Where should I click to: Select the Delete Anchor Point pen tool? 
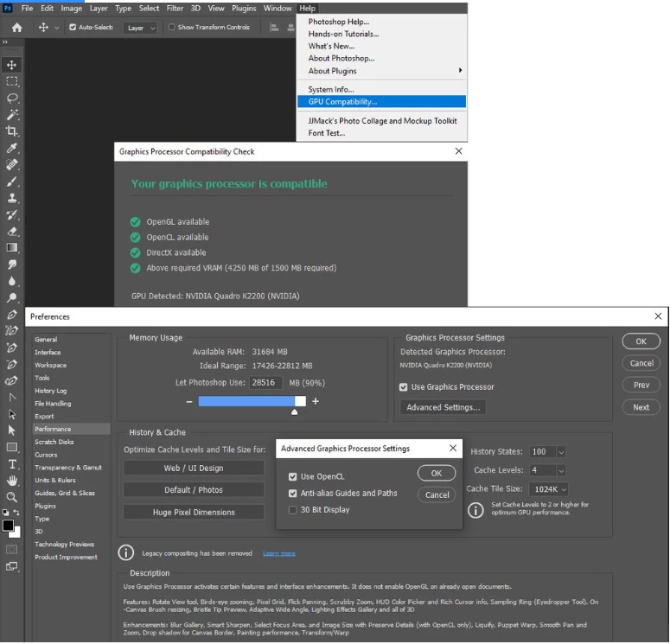click(x=11, y=364)
